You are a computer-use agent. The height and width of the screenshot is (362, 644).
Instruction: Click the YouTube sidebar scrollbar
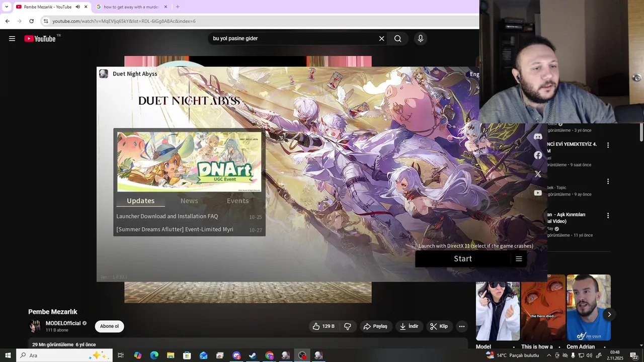641,132
